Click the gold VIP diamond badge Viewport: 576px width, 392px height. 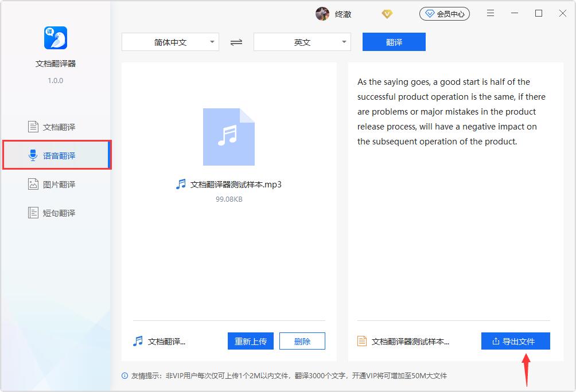(387, 14)
